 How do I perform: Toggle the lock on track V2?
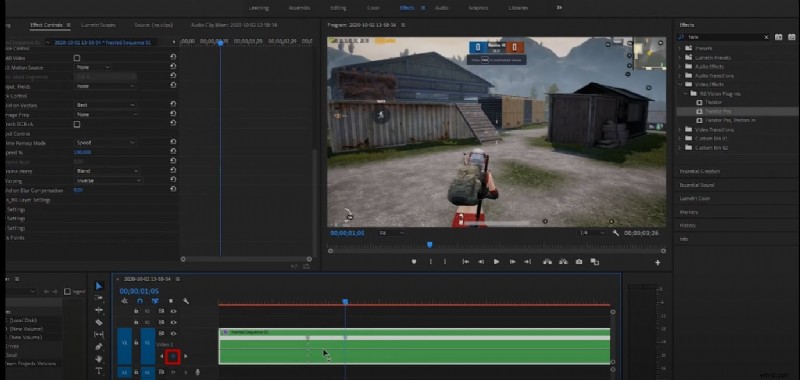coord(136,322)
